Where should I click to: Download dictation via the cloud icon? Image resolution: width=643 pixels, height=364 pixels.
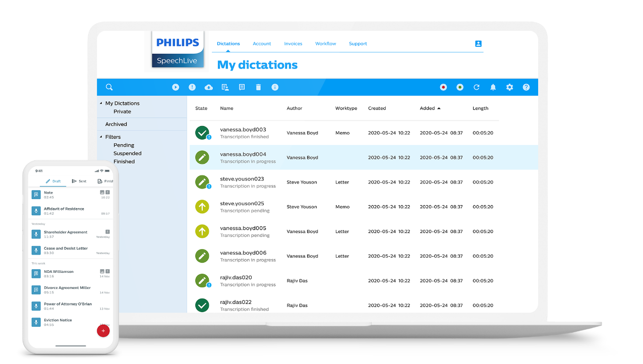tap(208, 87)
